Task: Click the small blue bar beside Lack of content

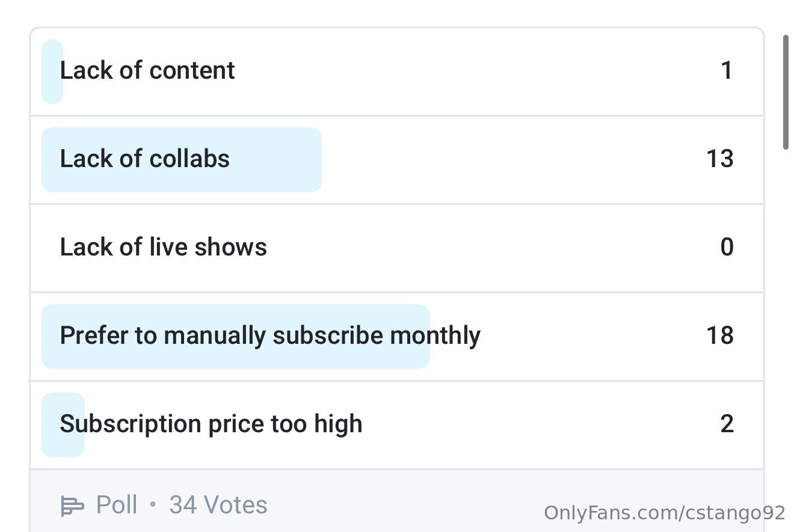Action: [51, 90]
